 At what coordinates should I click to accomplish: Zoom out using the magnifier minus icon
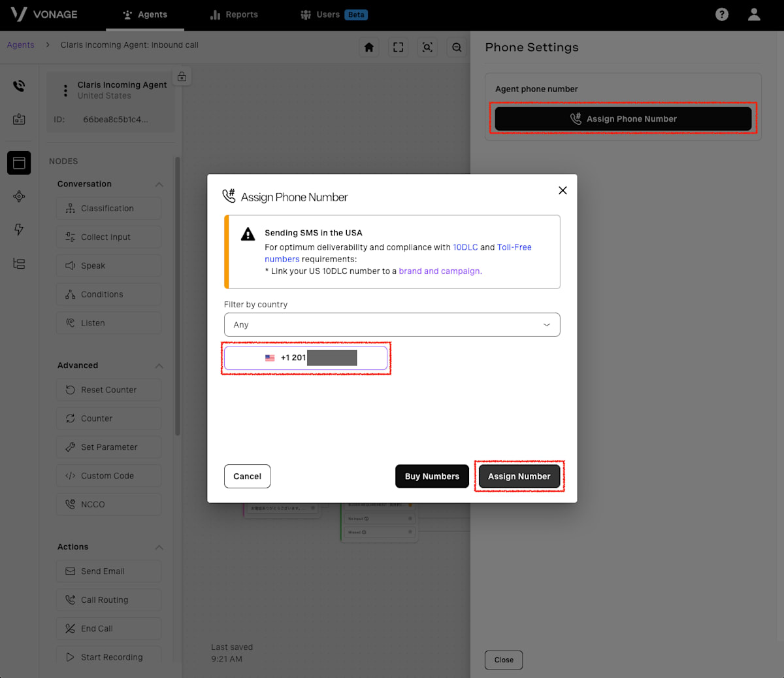pyautogui.click(x=457, y=47)
